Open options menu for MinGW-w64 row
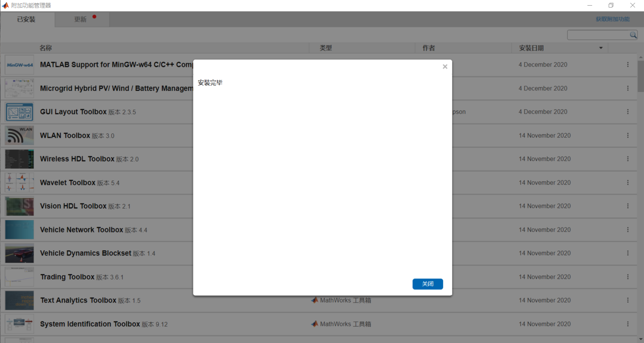Image resolution: width=644 pixels, height=343 pixels. (x=627, y=65)
